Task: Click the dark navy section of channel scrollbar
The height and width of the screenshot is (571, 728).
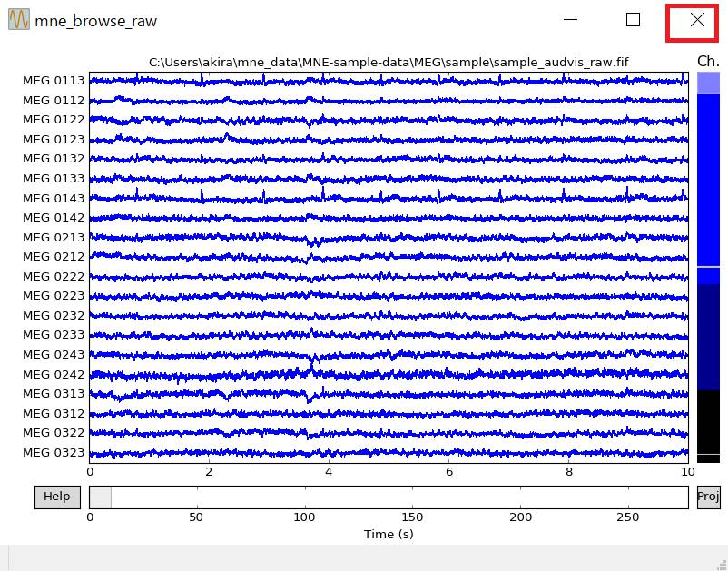Action: 708,336
